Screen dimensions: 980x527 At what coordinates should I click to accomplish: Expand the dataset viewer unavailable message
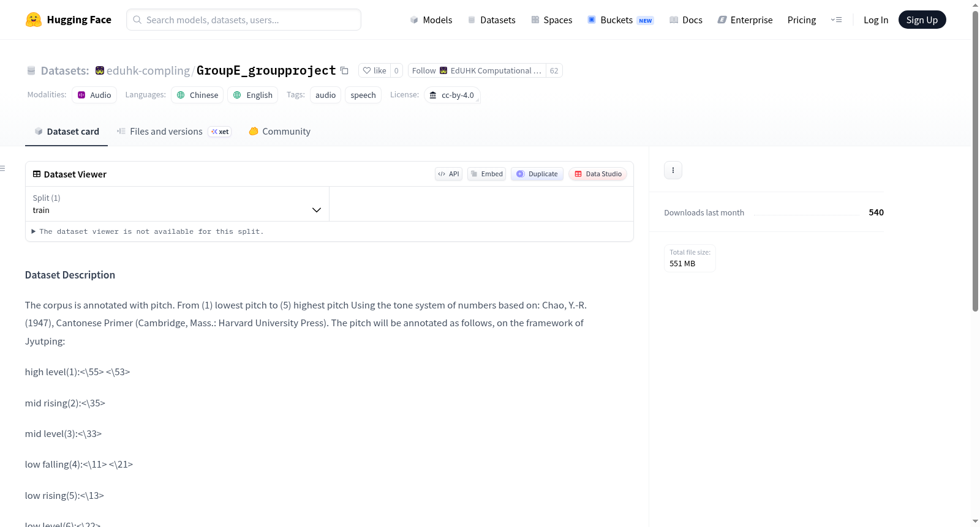tap(148, 231)
